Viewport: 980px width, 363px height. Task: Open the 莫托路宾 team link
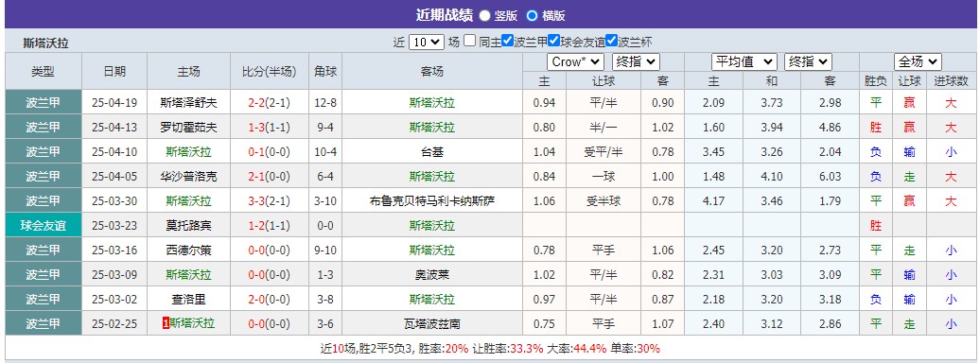(x=189, y=226)
